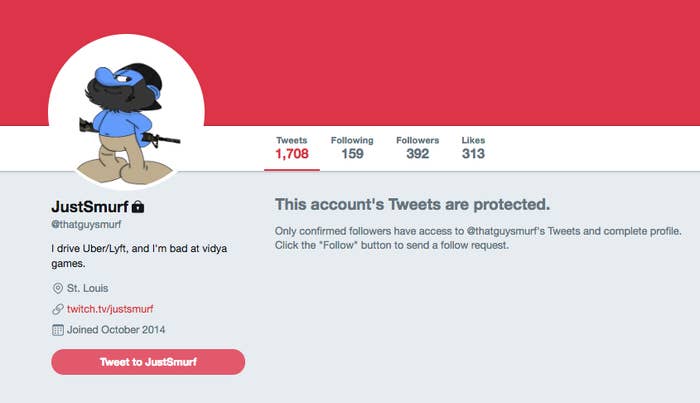View the Followers tab with 392
The height and width of the screenshot is (403, 700).
point(417,148)
